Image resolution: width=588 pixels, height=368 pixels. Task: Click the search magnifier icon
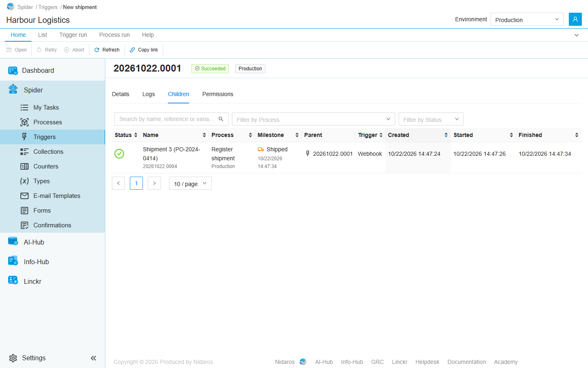point(221,119)
